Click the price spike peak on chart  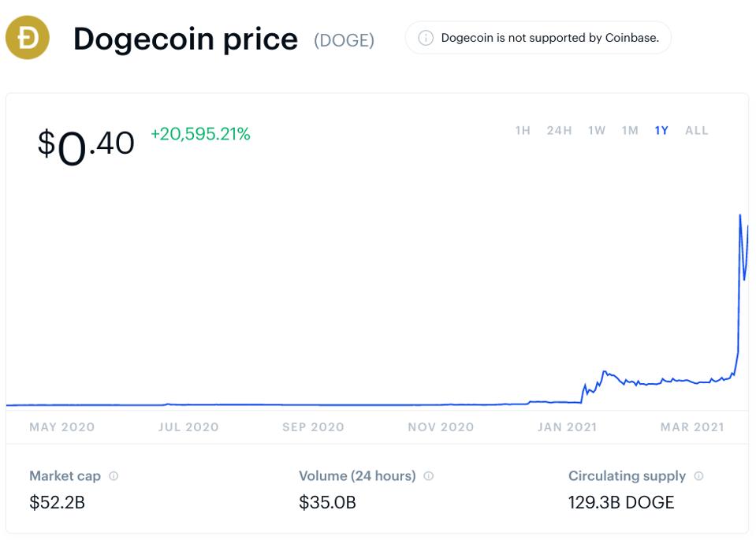point(740,215)
